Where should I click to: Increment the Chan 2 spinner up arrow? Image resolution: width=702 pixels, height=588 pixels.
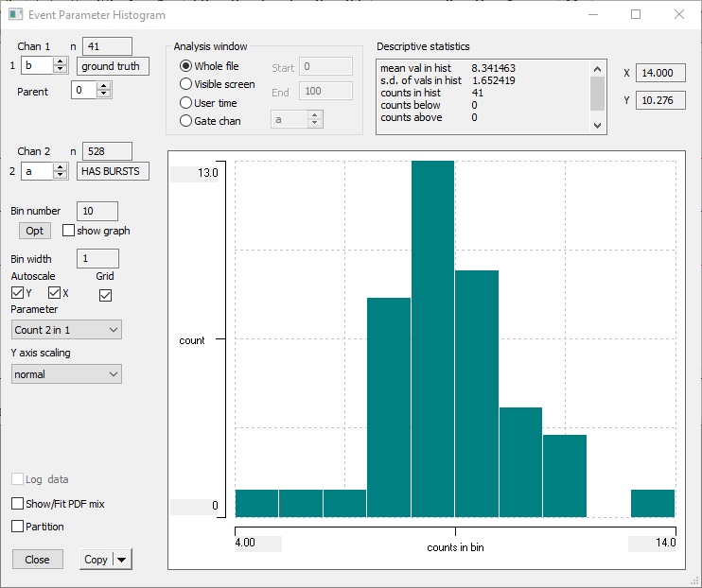(x=60, y=167)
